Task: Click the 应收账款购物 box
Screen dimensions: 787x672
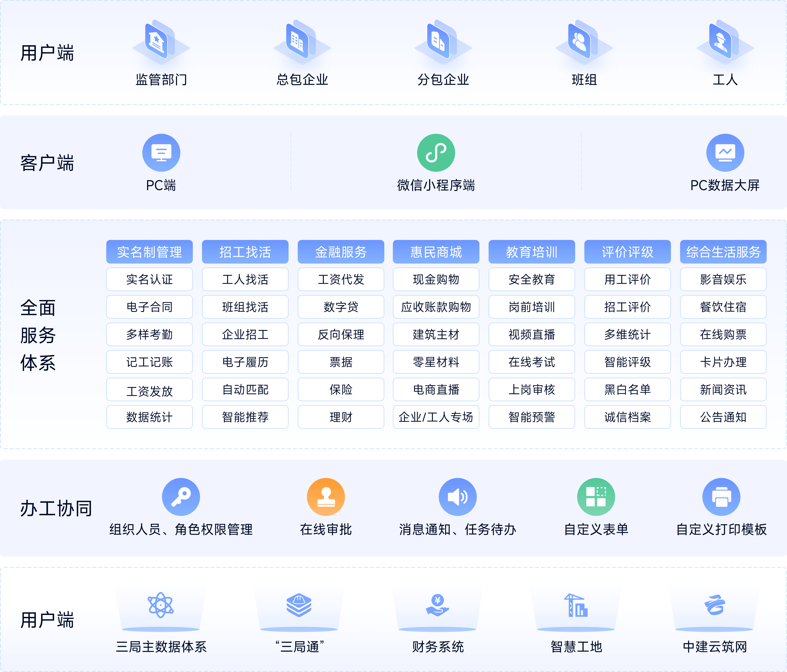Action: [x=436, y=307]
